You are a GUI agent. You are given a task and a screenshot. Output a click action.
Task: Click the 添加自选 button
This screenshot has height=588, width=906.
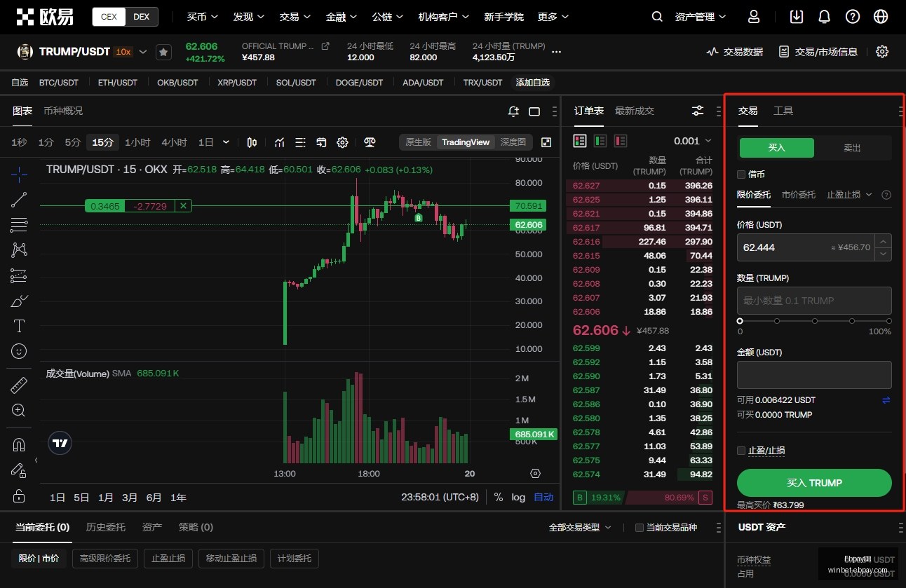[x=533, y=83]
